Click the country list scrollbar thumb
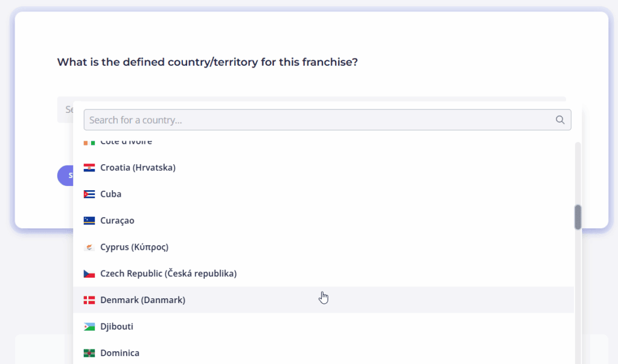 click(x=578, y=217)
